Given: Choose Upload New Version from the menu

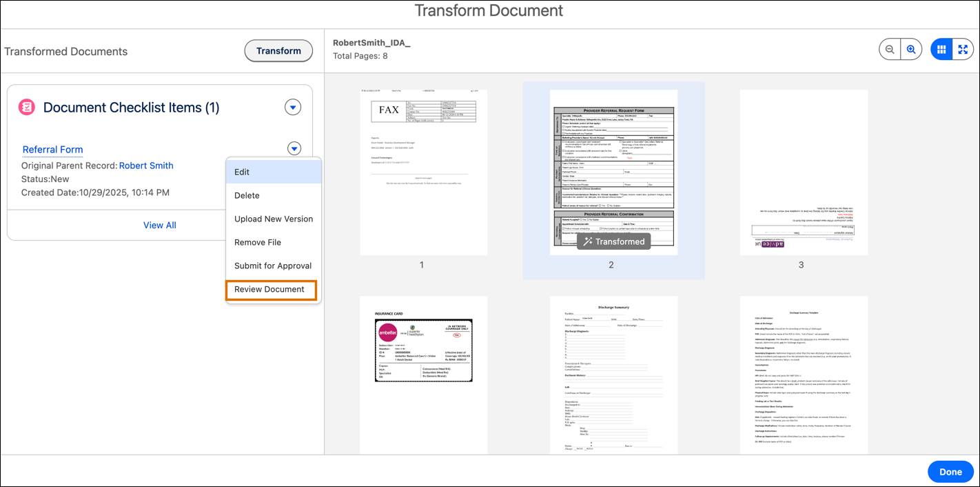Looking at the screenshot, I should click(x=272, y=219).
